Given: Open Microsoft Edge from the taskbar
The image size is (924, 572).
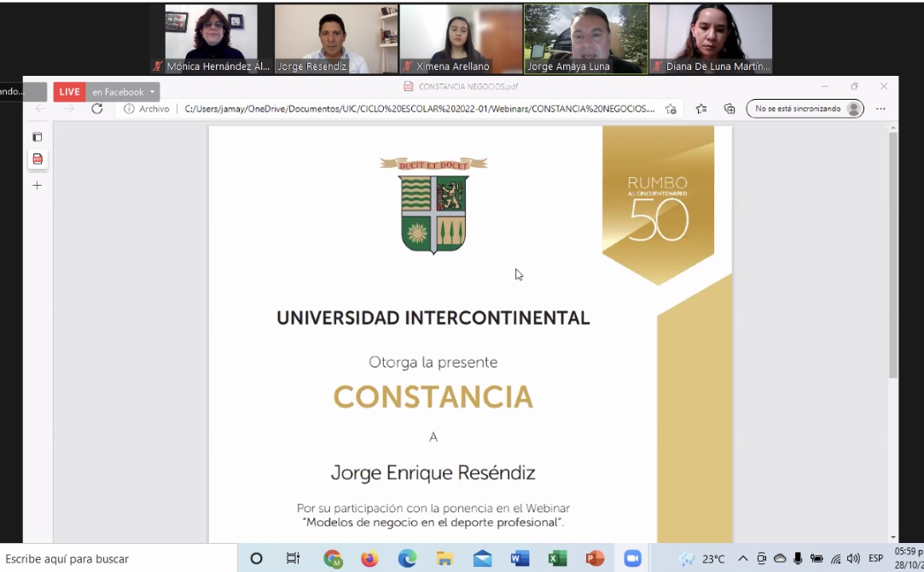Looking at the screenshot, I should coord(407,558).
